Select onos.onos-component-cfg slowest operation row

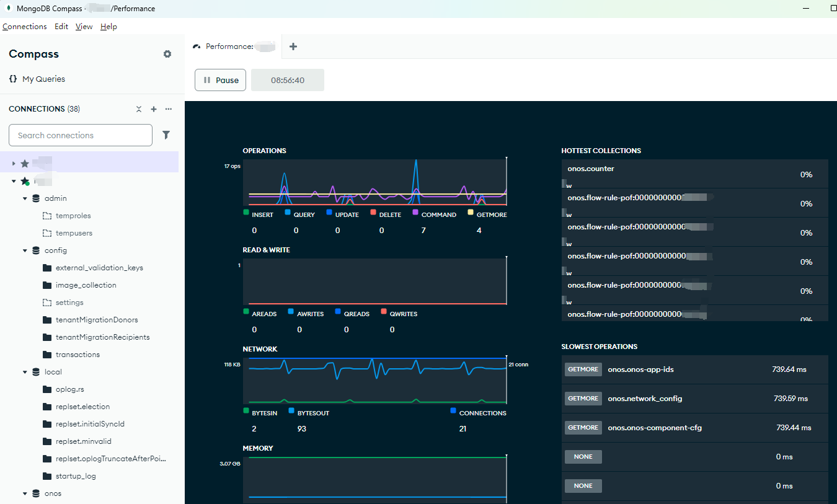tap(695, 428)
